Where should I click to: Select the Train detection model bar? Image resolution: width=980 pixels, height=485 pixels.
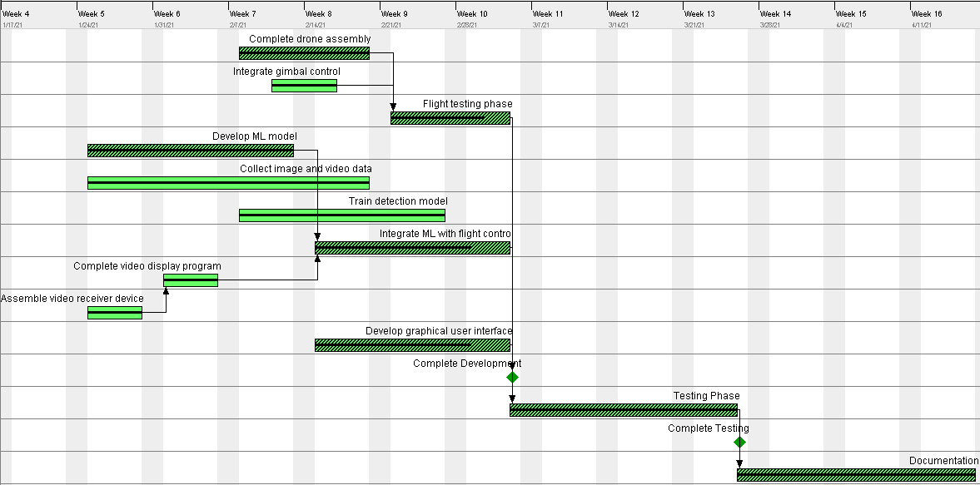coord(341,215)
